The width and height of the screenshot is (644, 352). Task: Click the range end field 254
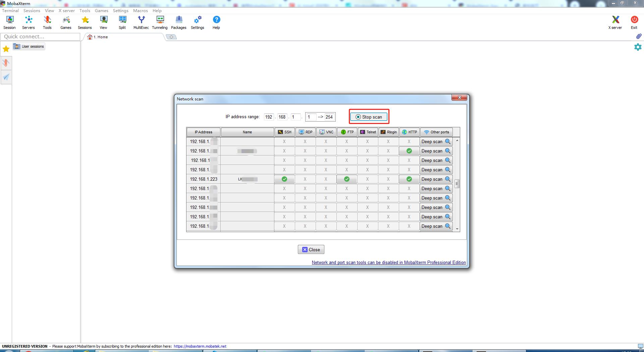pos(329,117)
